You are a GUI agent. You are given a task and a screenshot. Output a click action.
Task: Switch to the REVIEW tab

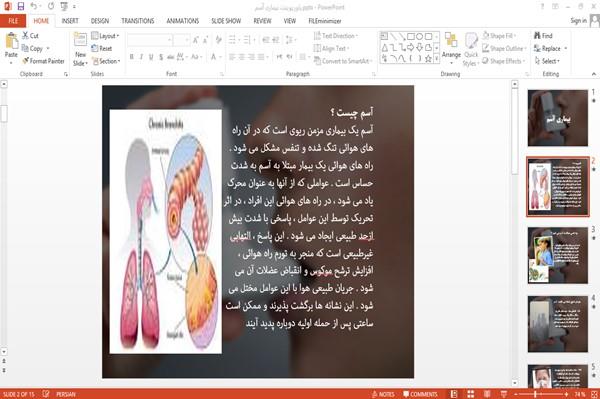(x=262, y=21)
